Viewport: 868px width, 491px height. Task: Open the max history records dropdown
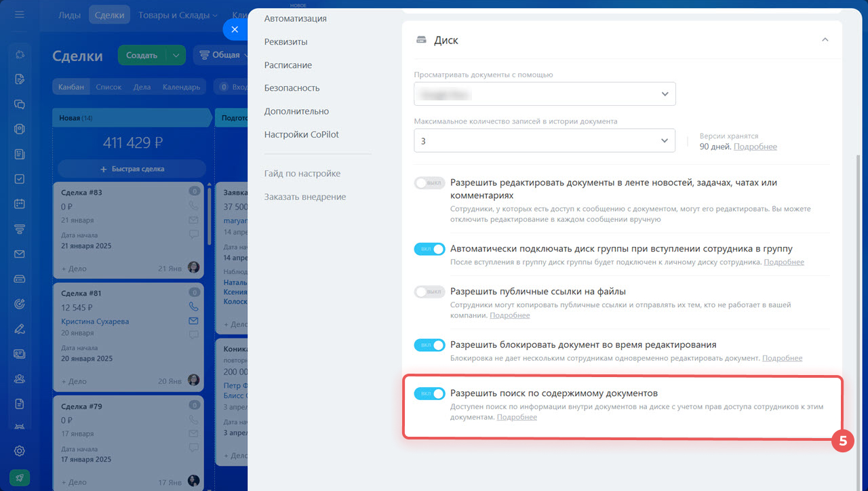click(545, 141)
